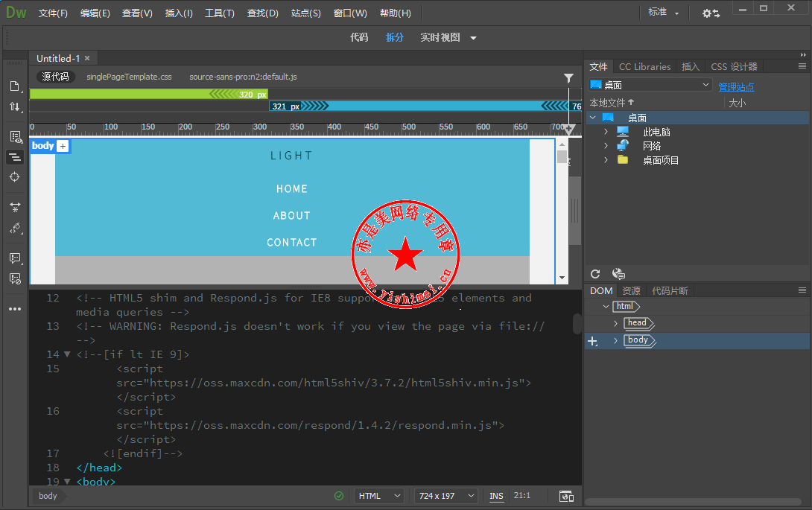The image size is (812, 510).
Task: Open related file singlePageTemplate.css
Action: (x=129, y=77)
